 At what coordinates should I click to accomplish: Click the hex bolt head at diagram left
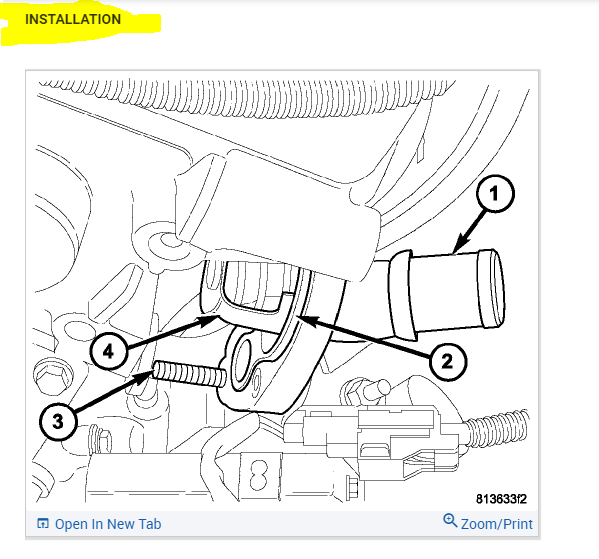tap(53, 376)
